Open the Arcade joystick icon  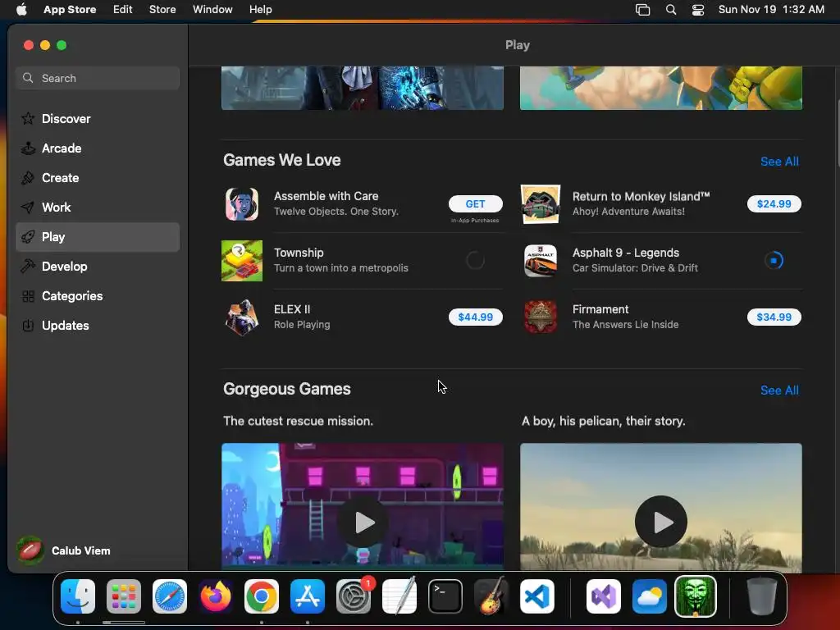tap(28, 148)
